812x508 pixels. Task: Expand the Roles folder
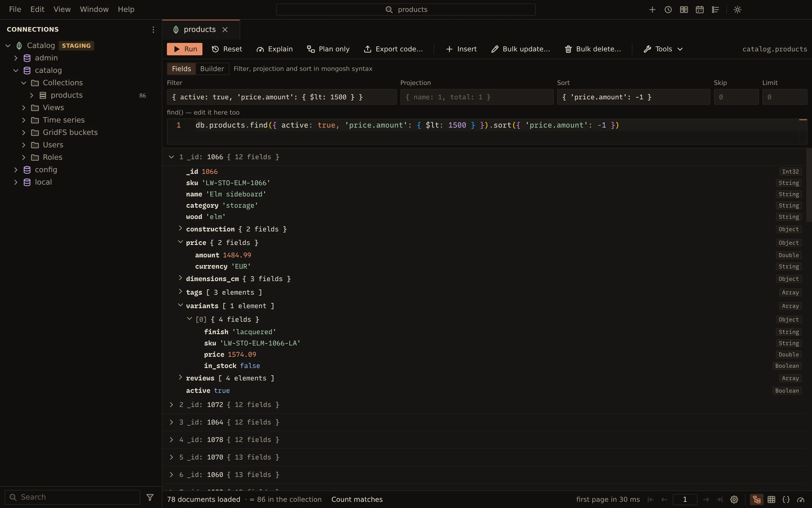[24, 157]
